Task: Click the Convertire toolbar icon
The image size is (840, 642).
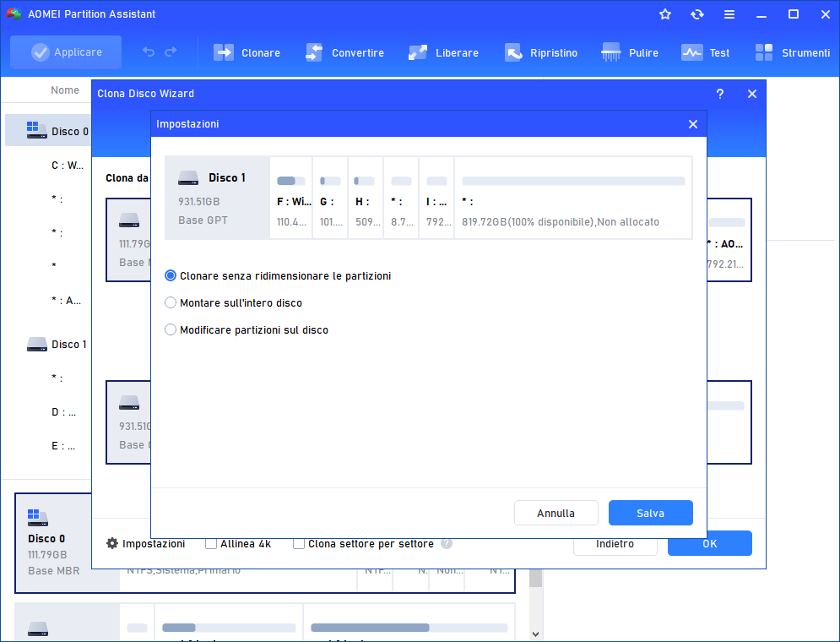Action: [314, 52]
